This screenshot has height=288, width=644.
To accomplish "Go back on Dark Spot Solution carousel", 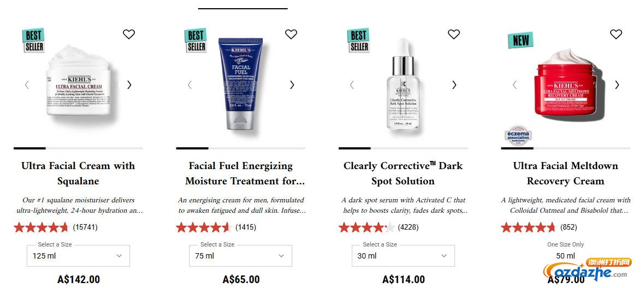I will click(352, 85).
